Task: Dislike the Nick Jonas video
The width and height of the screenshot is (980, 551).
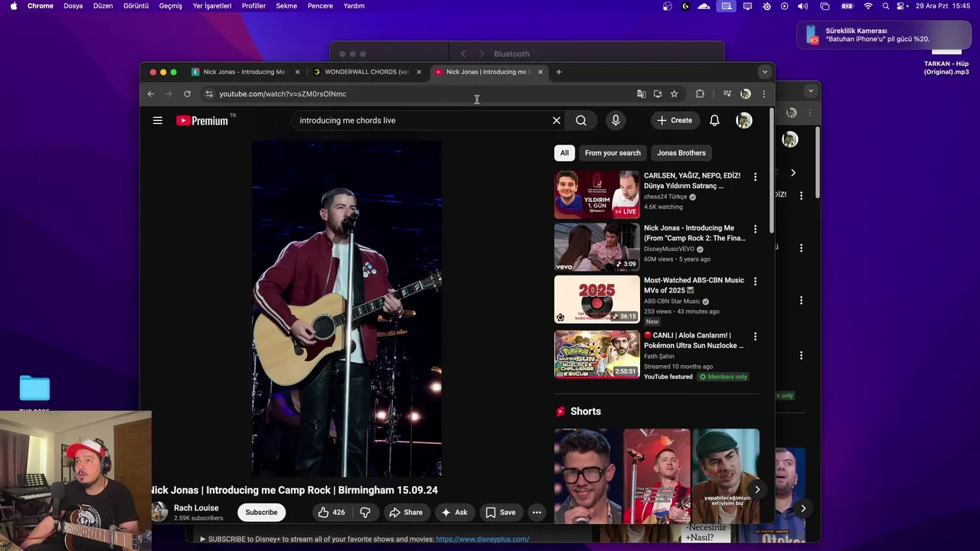Action: pos(365,512)
